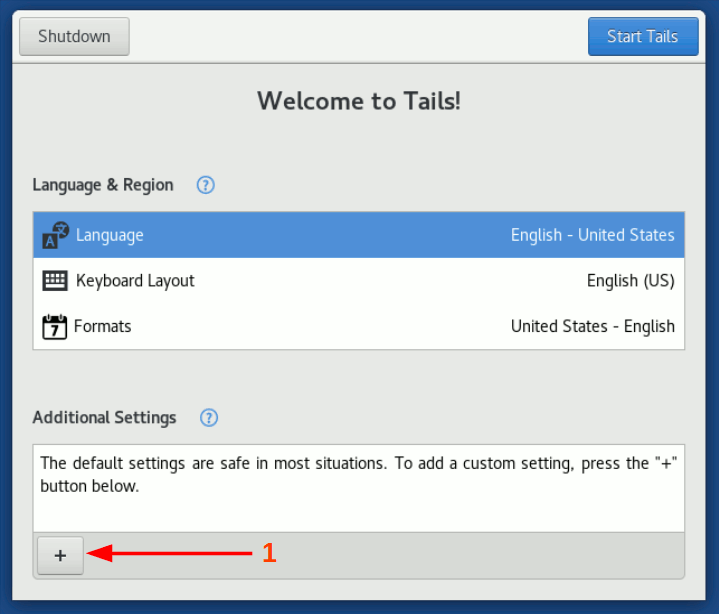Open help for Language & Region
The height and width of the screenshot is (614, 719).
pyautogui.click(x=206, y=185)
